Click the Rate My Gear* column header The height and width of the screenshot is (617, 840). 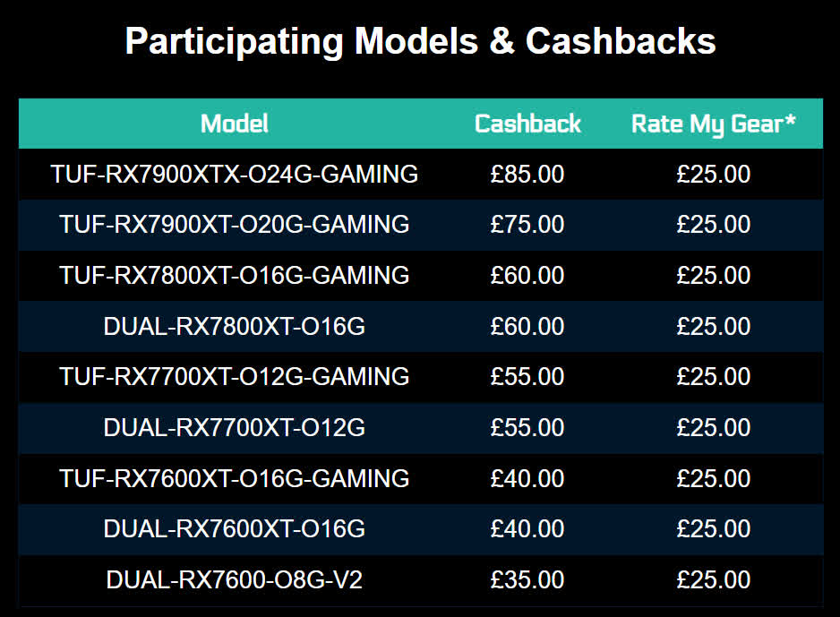click(x=713, y=124)
